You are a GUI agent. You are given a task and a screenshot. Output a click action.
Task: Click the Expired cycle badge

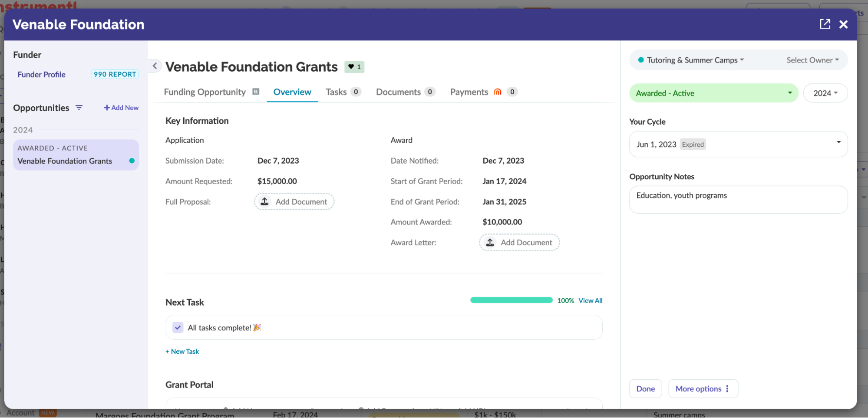coord(693,144)
